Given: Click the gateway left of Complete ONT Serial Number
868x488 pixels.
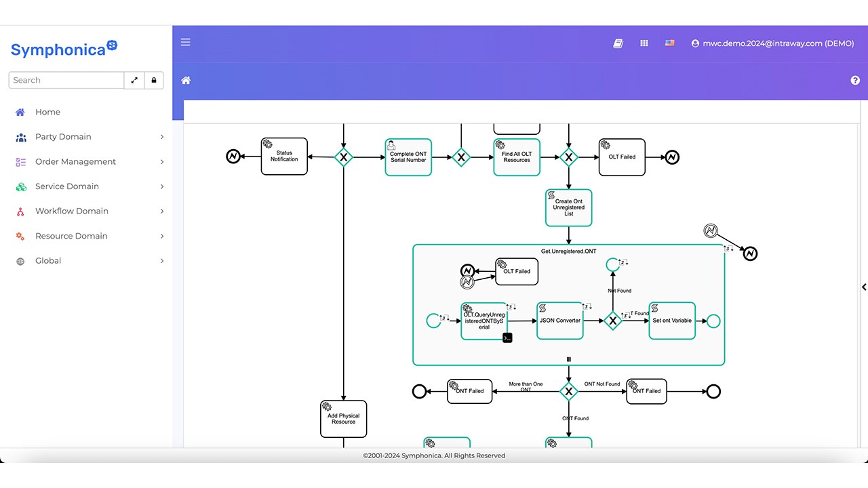Looking at the screenshot, I should pyautogui.click(x=344, y=157).
